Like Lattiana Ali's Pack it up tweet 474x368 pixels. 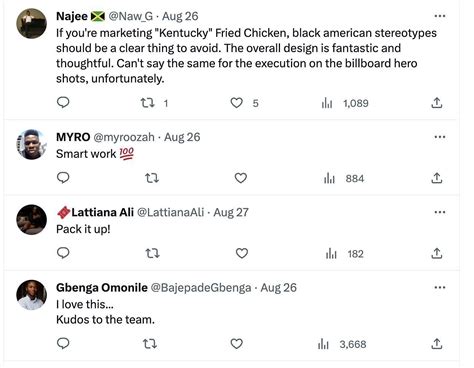[242, 253]
